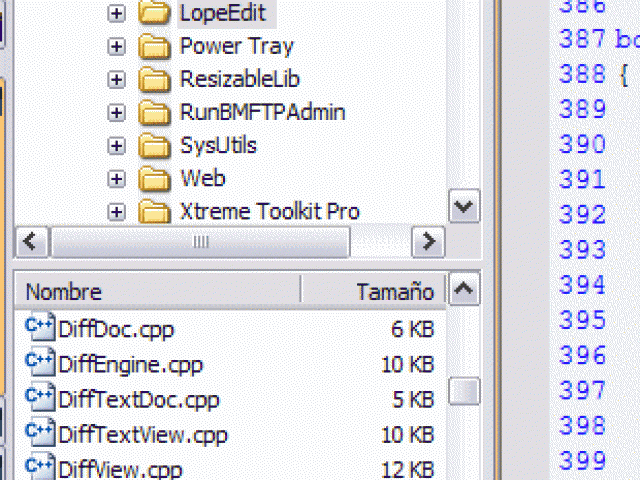
Task: Click the 5 KB size of DiffTextDoc.cpp
Action: (413, 399)
